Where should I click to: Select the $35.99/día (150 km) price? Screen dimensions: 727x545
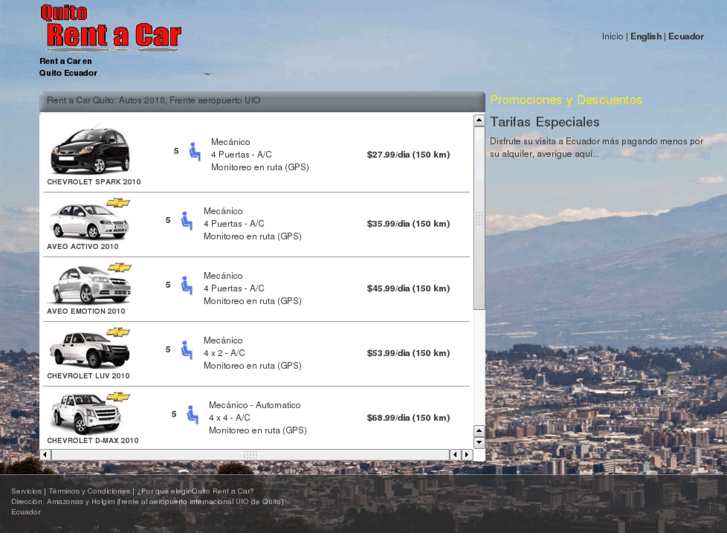tap(408, 224)
